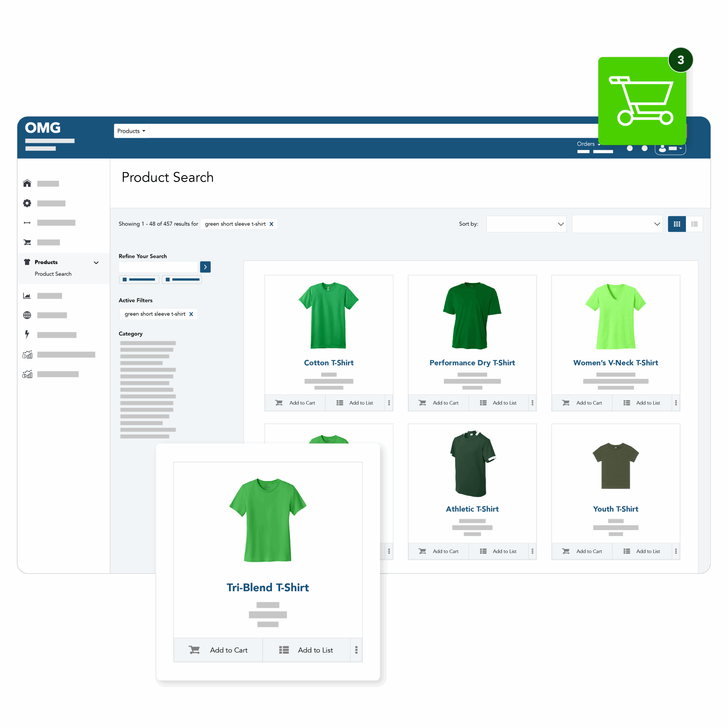This screenshot has height=728, width=728.
Task: Switch to list view layout
Action: point(694,224)
